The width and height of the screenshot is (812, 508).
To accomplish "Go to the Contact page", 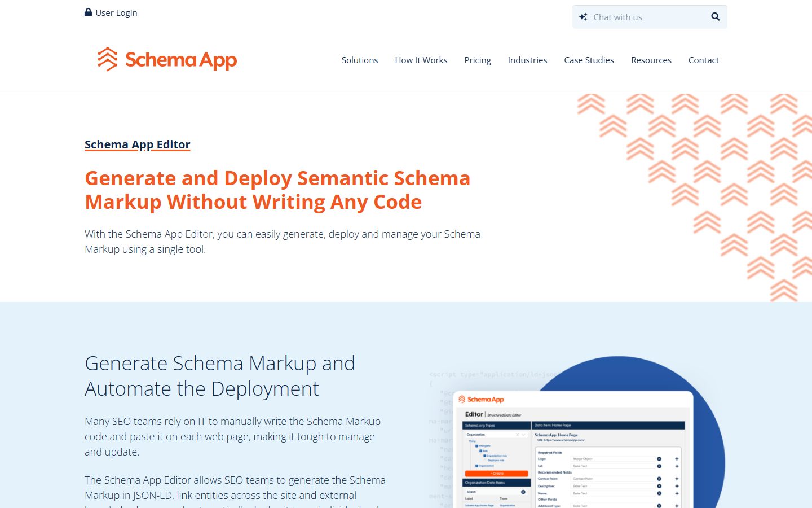I will [704, 60].
